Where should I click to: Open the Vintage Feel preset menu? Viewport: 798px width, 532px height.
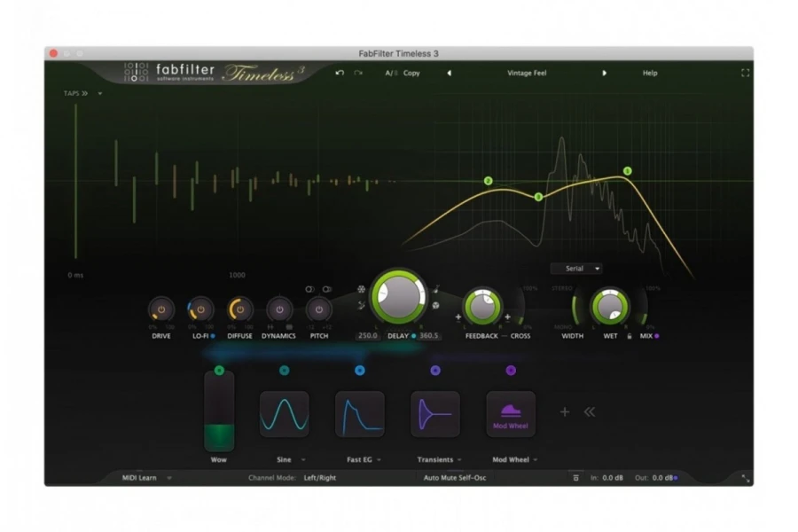pyautogui.click(x=527, y=73)
